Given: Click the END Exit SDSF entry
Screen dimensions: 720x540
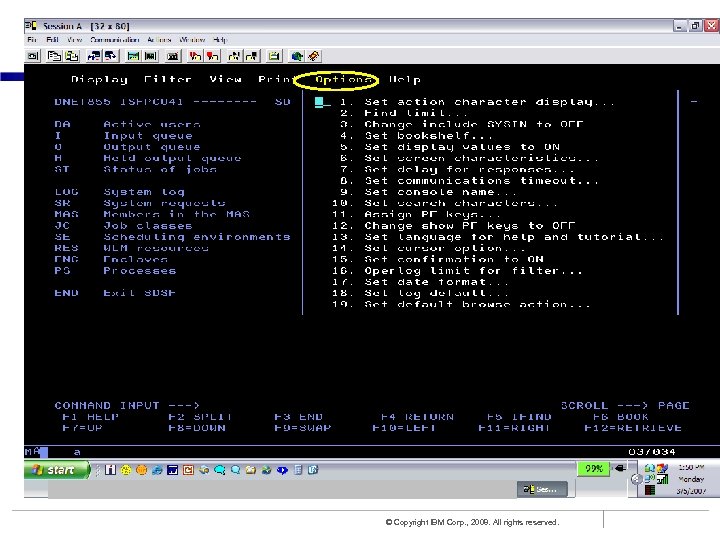Looking at the screenshot, I should click(115, 293).
